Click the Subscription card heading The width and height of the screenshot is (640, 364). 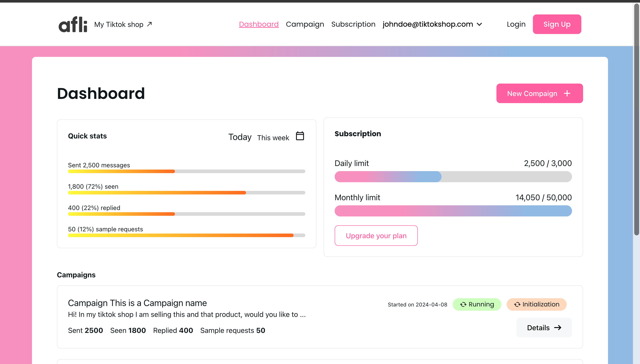[358, 134]
